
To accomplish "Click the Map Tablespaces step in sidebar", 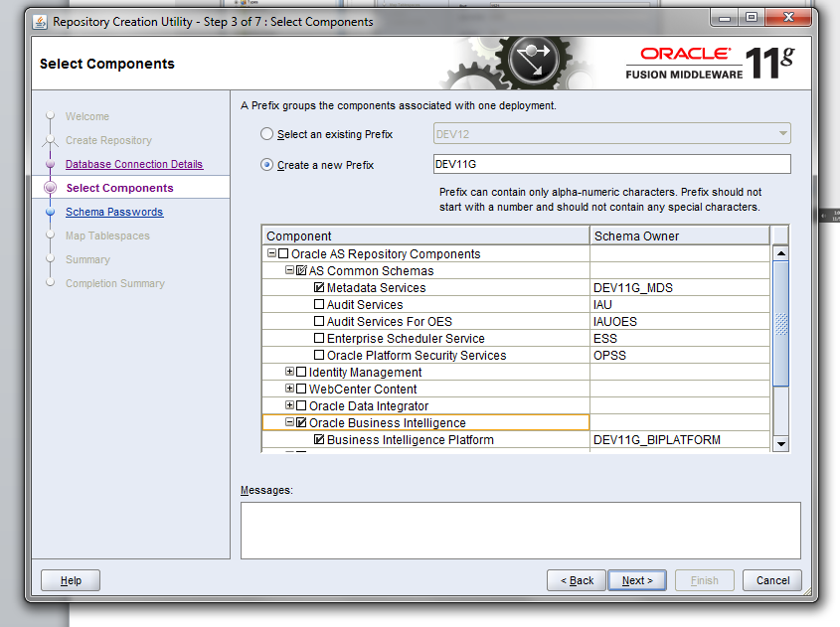I will pyautogui.click(x=107, y=235).
